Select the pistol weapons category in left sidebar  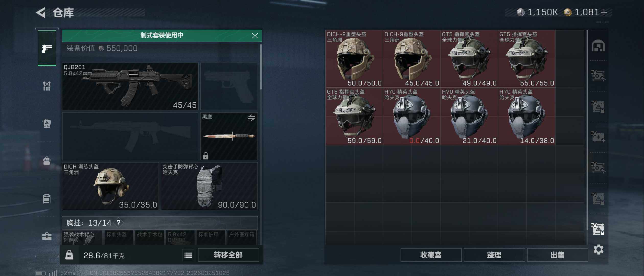coord(47,48)
